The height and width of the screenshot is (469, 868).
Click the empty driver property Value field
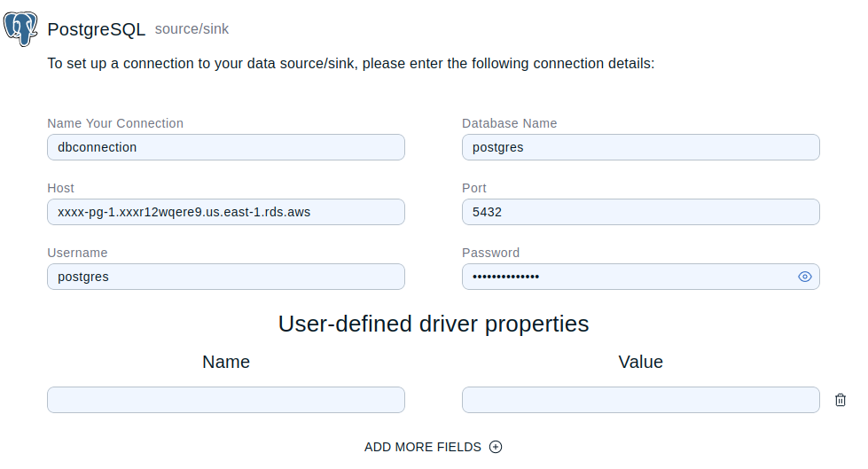click(640, 400)
